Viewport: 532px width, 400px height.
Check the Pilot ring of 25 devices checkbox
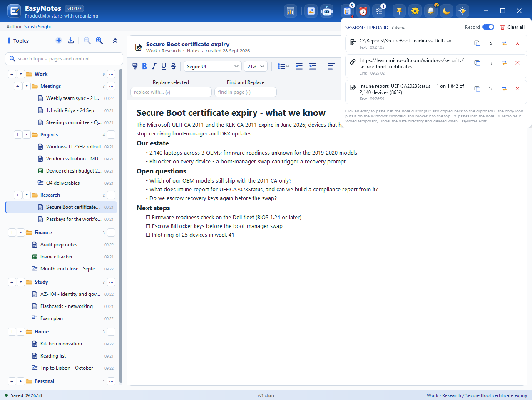tap(148, 235)
